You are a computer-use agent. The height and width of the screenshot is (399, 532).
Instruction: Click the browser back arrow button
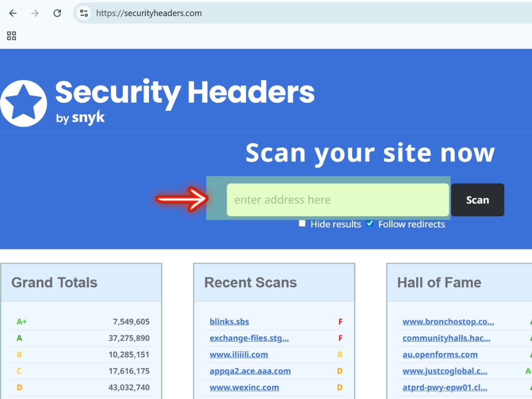(x=13, y=14)
